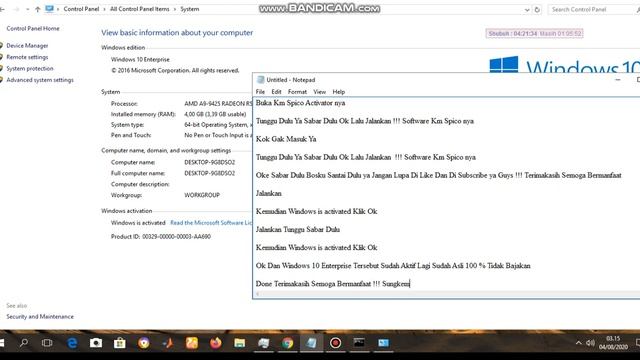
Task: Go to Control Panel breadcrumb
Action: click(81, 9)
